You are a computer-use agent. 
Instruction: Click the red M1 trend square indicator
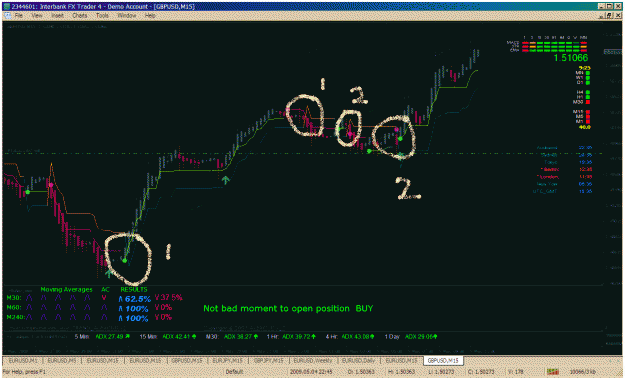pos(588,122)
